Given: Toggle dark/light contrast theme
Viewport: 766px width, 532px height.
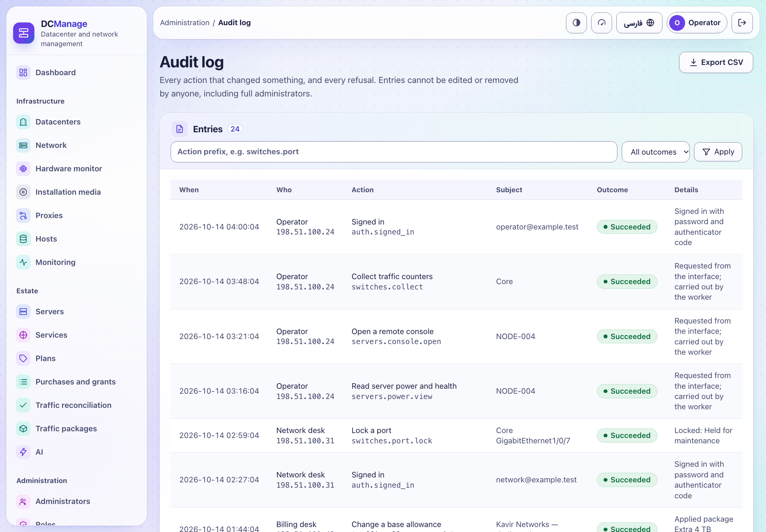Looking at the screenshot, I should (576, 23).
